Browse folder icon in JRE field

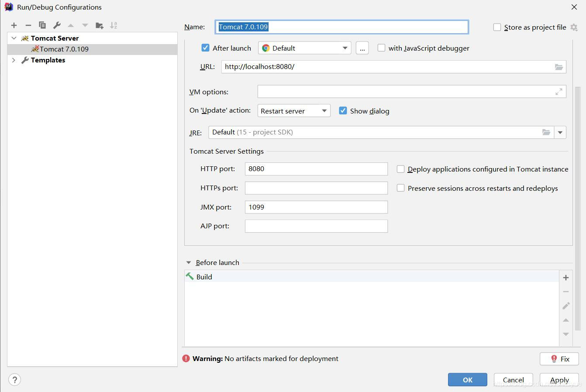(546, 132)
